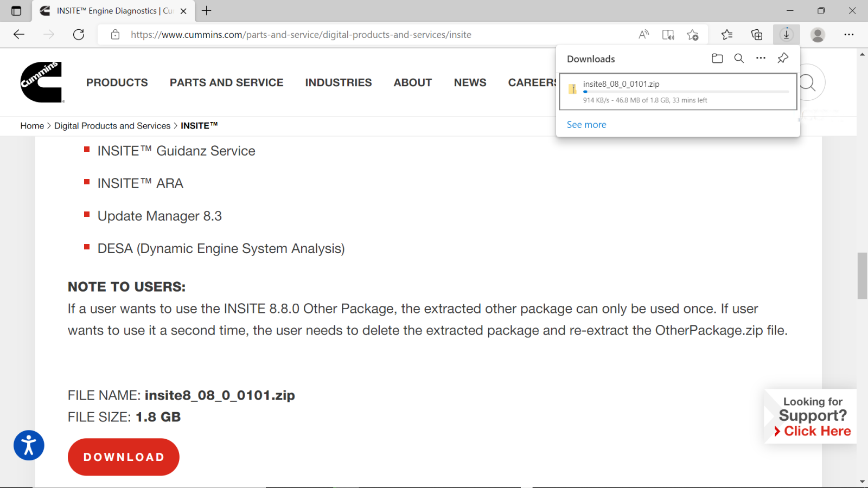Click Update Manager 8.3 list item
This screenshot has width=868, height=488.
tap(159, 216)
